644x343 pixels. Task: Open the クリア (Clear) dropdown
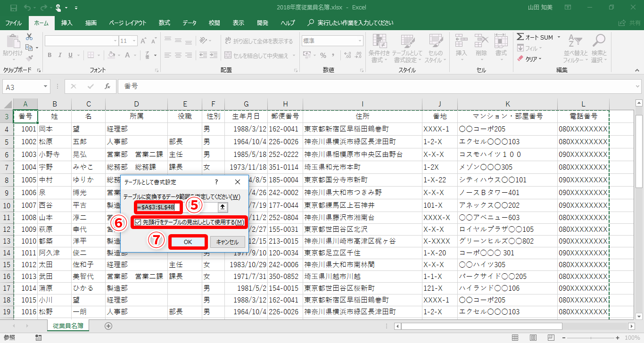click(540, 59)
